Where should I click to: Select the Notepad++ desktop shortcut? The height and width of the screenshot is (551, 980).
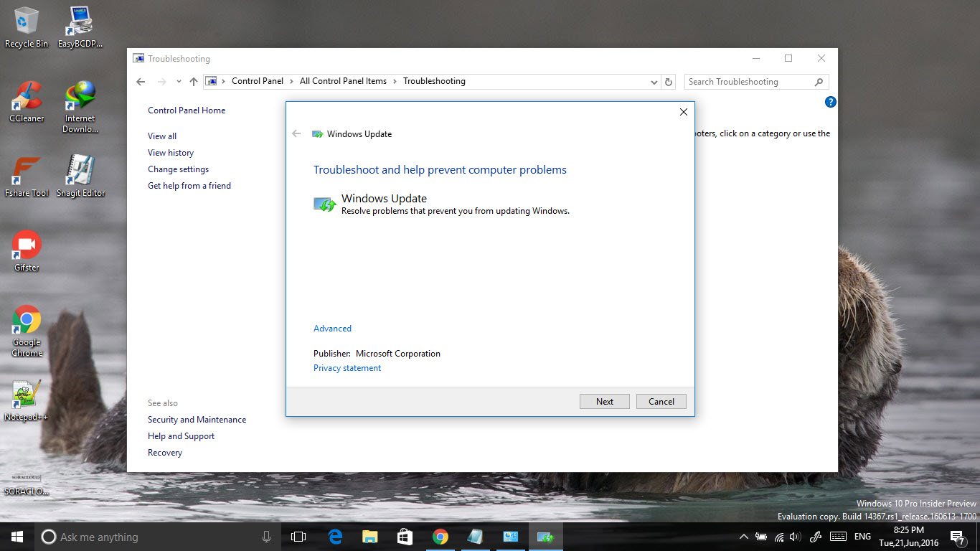coord(27,400)
